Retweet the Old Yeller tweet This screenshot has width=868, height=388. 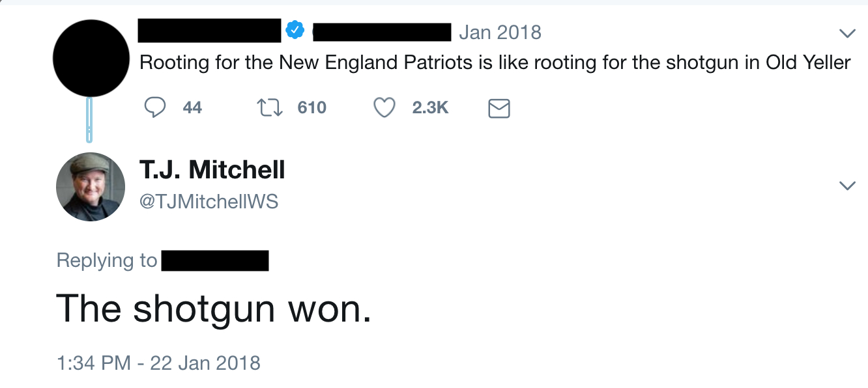(268, 107)
